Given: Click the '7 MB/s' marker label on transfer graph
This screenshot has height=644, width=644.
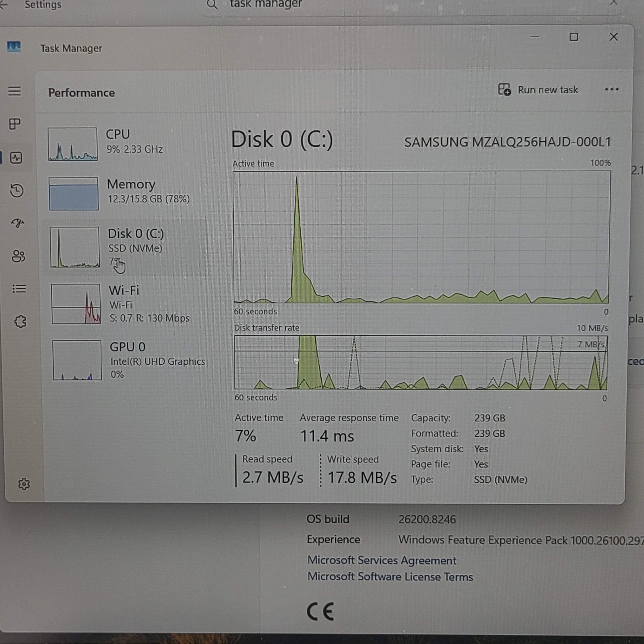Looking at the screenshot, I should click(x=591, y=345).
